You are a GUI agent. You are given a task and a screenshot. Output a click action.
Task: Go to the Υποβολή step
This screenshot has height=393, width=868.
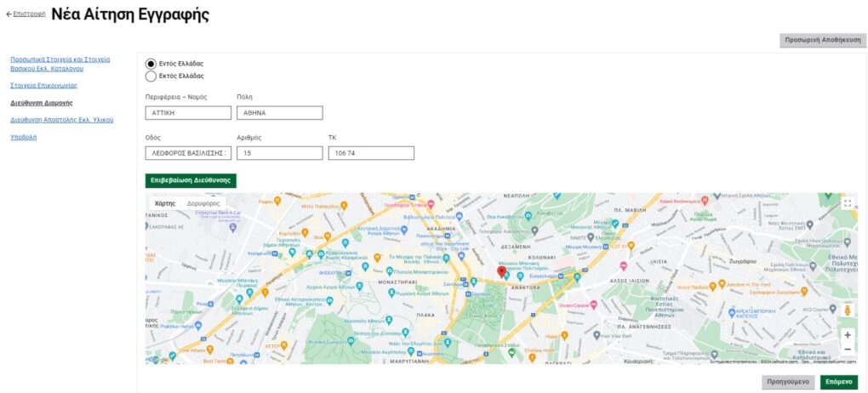point(24,137)
